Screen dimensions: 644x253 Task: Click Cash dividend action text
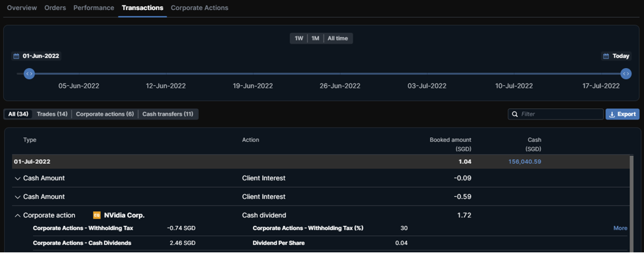pos(264,215)
